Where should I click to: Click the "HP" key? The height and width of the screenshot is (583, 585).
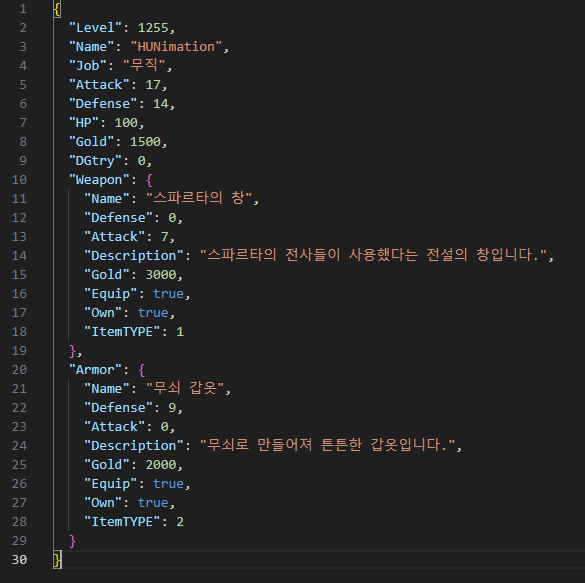[x=84, y=123]
